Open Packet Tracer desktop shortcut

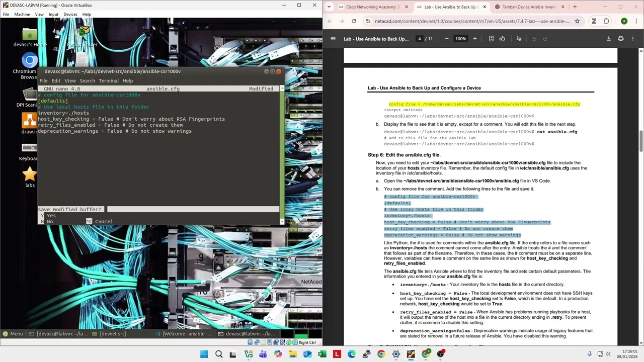point(82,38)
